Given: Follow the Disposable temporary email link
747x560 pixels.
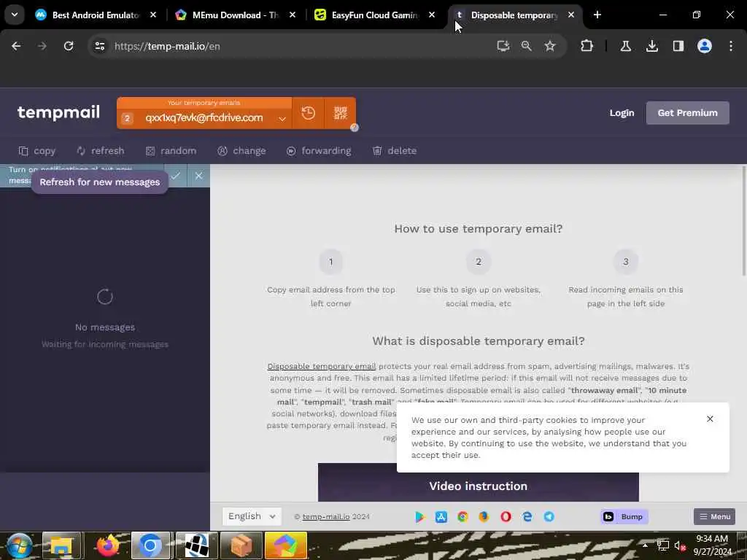Looking at the screenshot, I should coord(322,366).
